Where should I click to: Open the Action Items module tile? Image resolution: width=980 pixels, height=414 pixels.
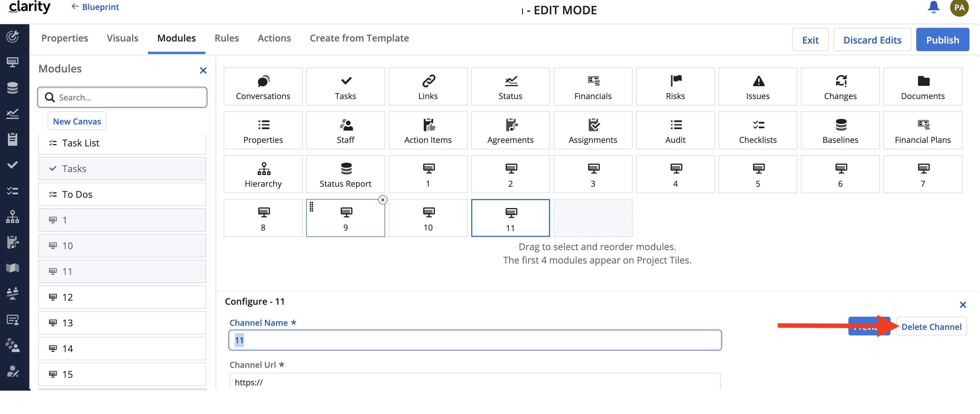tap(428, 130)
